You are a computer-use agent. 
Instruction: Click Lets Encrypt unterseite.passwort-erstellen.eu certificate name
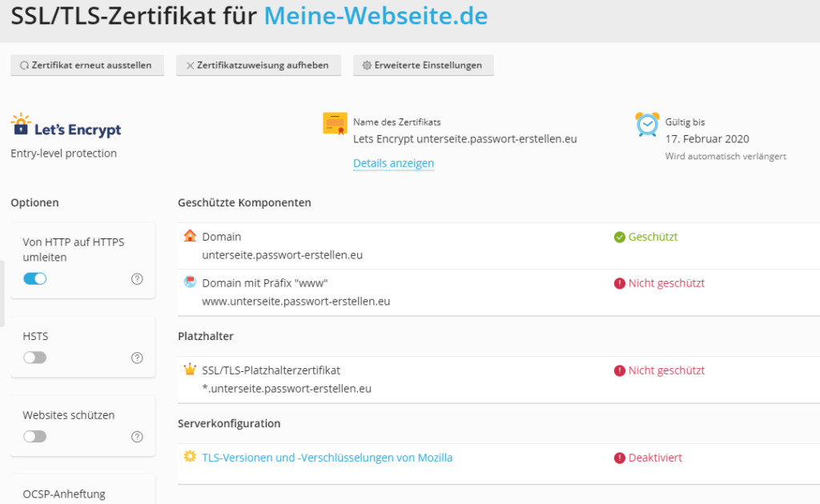point(465,139)
